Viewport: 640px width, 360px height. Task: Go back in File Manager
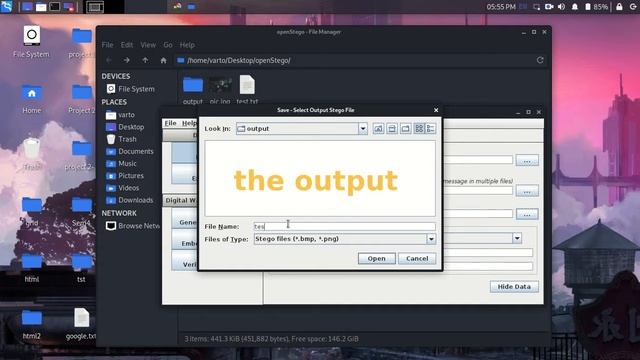pos(109,60)
